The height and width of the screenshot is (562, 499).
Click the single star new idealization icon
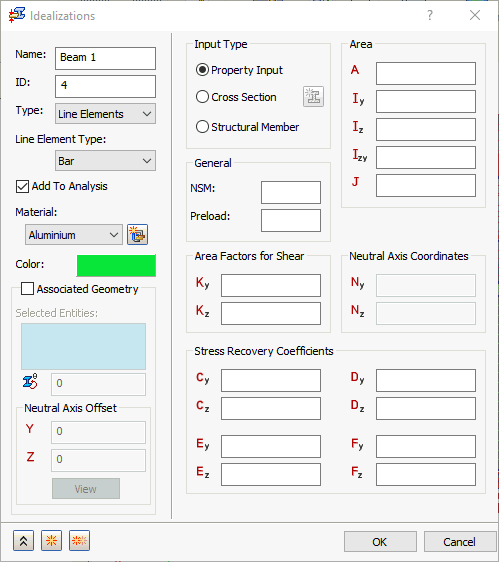51,540
